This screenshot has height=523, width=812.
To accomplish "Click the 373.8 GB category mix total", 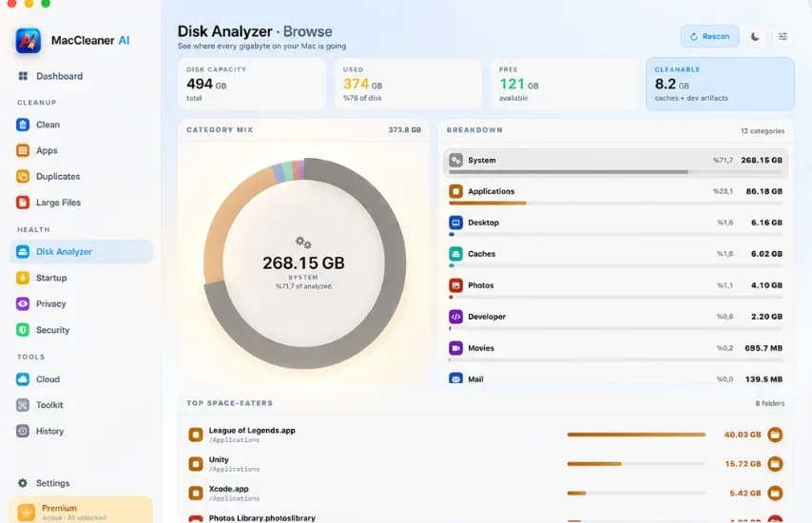I will 404,130.
